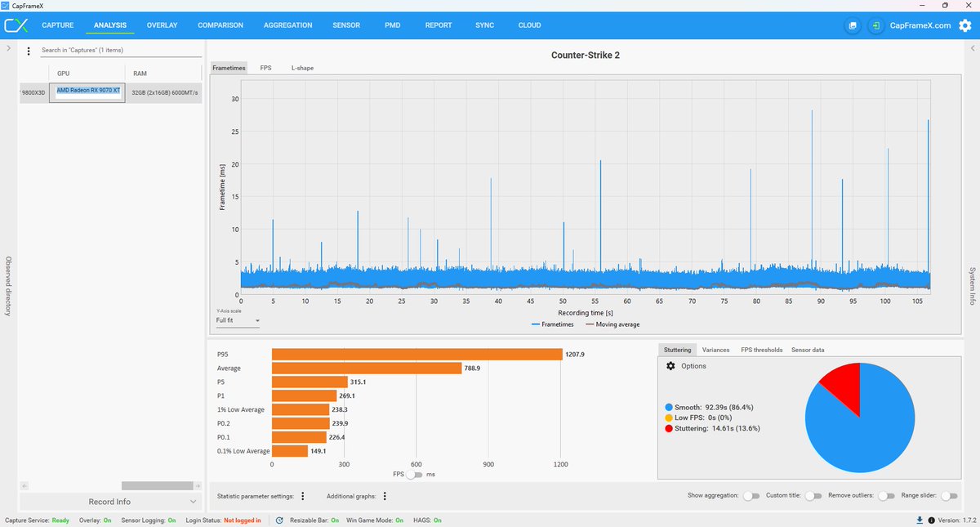Screen dimensions: 980x527
Task: Open the settings gear icon in header
Action: pyautogui.click(x=965, y=25)
